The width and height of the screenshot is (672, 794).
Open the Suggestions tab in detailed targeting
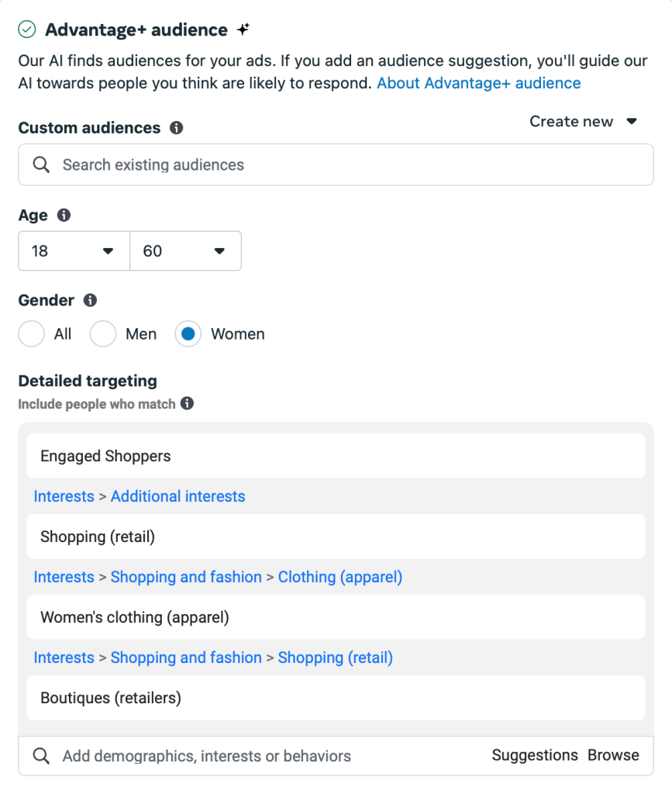click(x=535, y=755)
